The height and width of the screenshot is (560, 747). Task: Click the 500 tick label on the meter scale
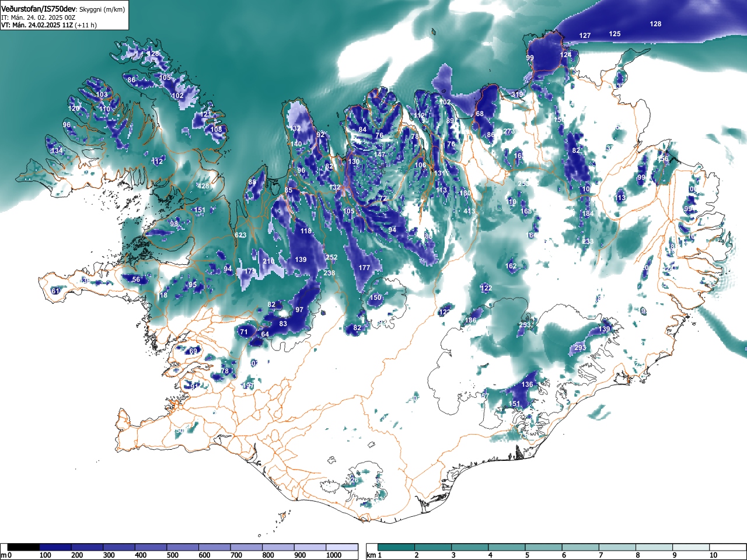(172, 555)
